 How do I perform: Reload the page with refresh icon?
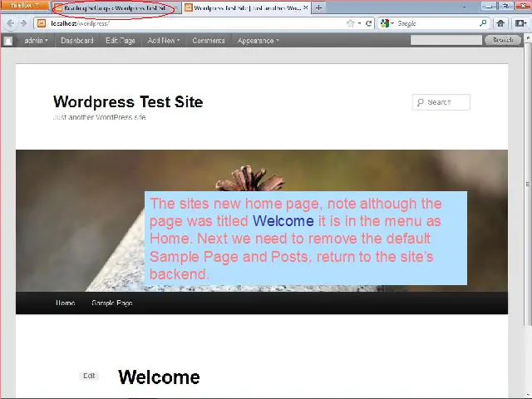368,23
